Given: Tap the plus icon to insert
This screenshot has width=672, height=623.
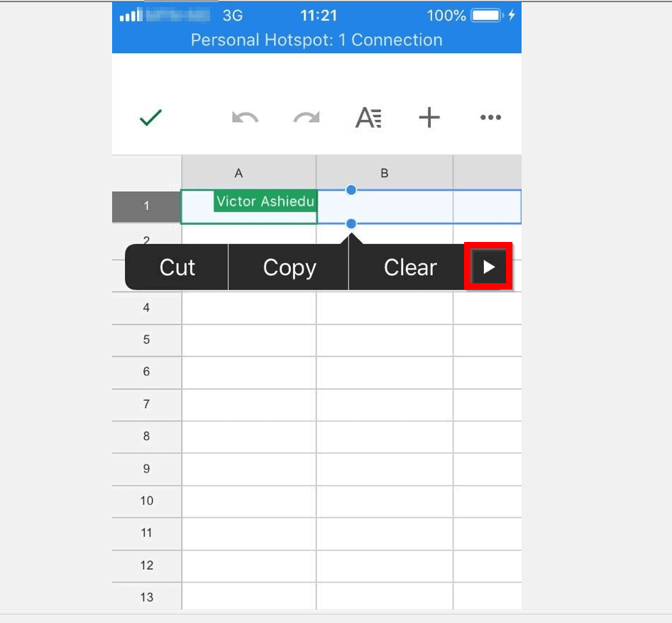Looking at the screenshot, I should [x=429, y=117].
